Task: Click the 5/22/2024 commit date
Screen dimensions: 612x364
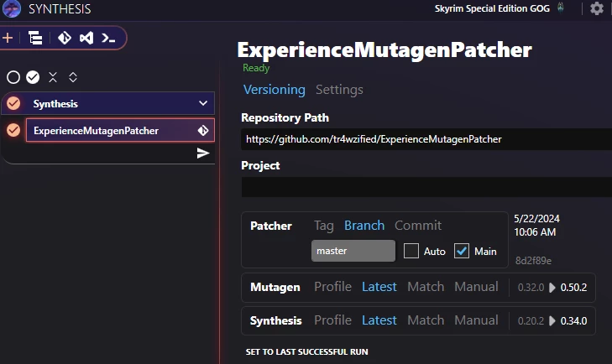Action: 536,218
